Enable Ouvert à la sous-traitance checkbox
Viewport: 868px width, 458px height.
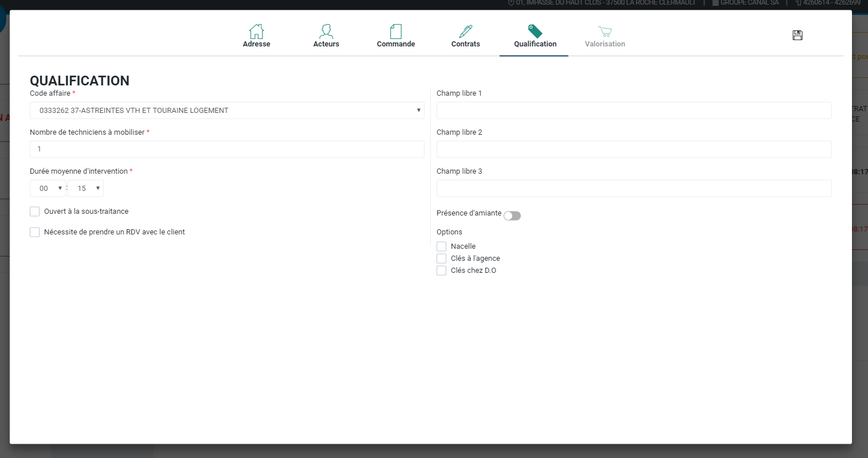tap(35, 212)
